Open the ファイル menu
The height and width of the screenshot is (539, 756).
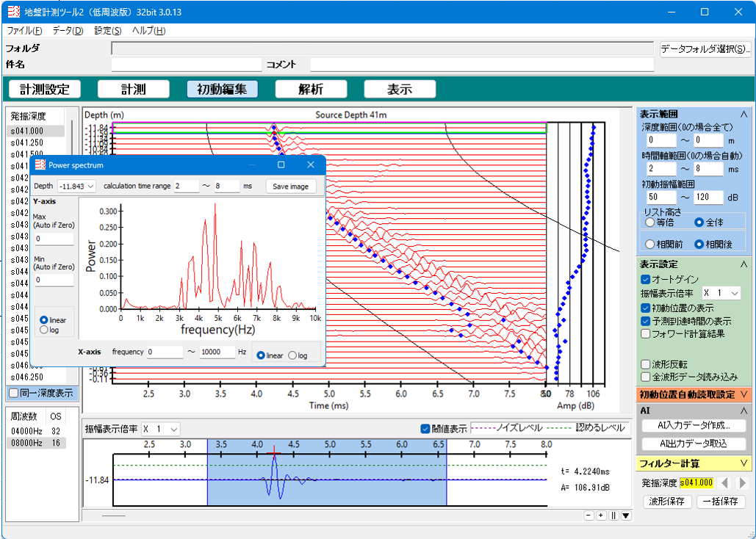24,30
